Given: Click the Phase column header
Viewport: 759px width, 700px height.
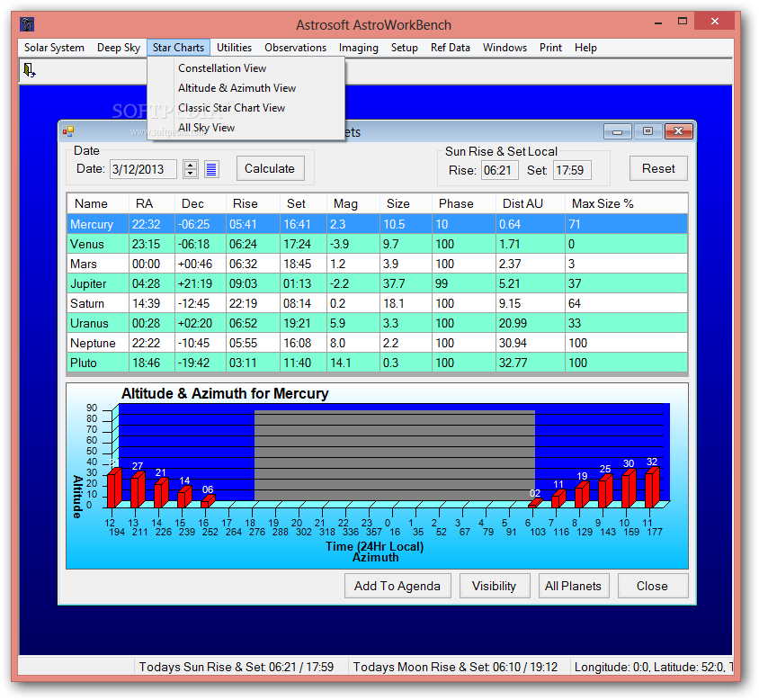Looking at the screenshot, I should [x=464, y=203].
